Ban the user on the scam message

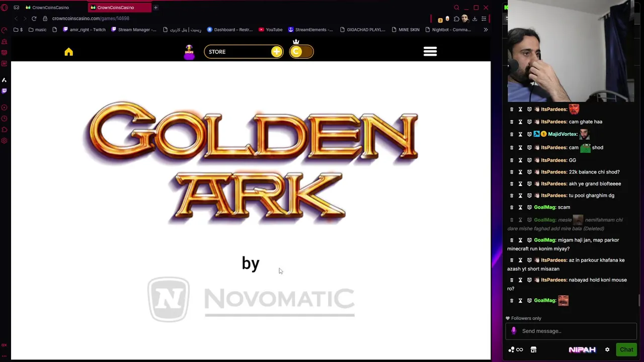pos(529,207)
